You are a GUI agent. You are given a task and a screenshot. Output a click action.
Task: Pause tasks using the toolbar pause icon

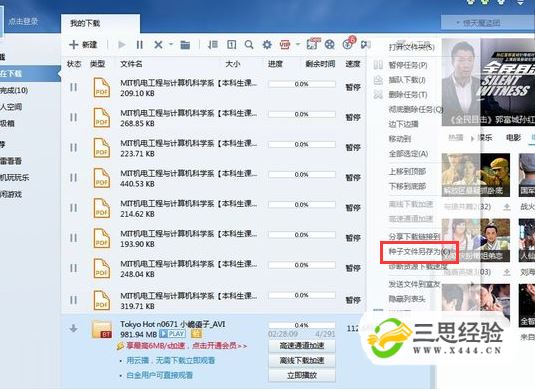(140, 45)
